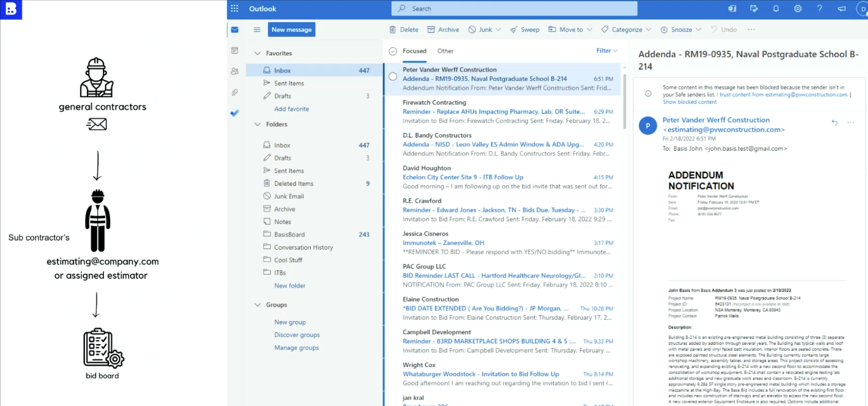
Task: Open the Help question mark icon
Action: 820,9
